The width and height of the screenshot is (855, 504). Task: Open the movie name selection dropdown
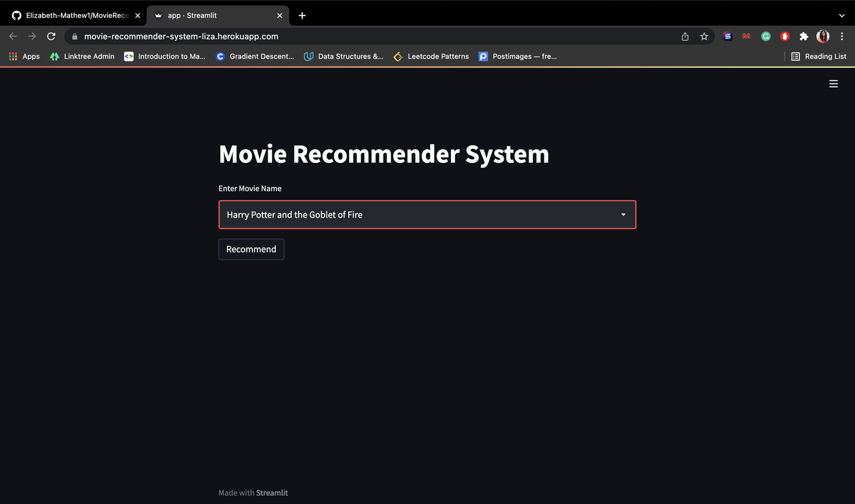coord(623,214)
